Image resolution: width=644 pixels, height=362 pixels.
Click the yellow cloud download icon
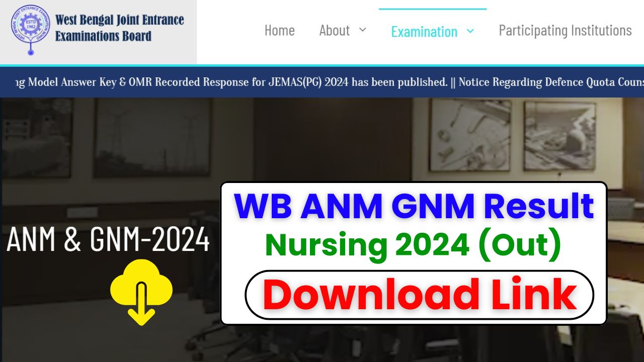pyautogui.click(x=141, y=292)
